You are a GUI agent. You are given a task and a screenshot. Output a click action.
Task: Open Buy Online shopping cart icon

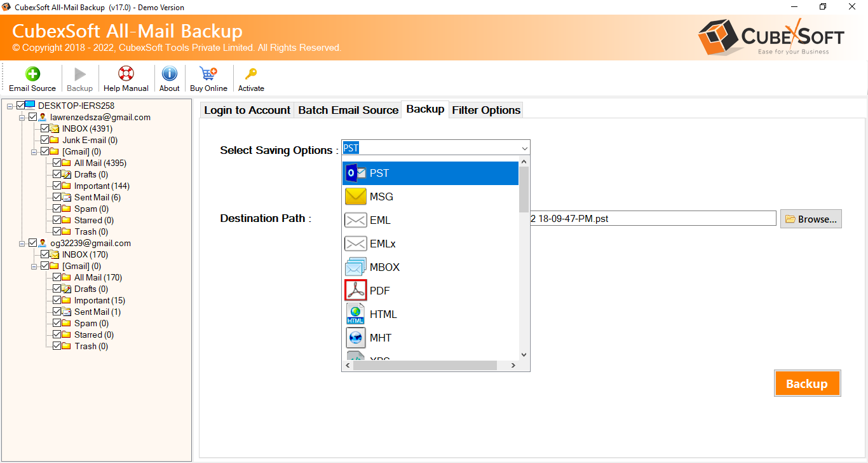[208, 74]
